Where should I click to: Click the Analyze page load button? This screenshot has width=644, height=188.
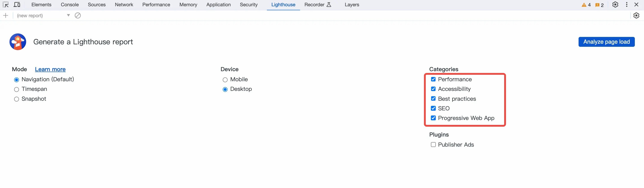(606, 42)
